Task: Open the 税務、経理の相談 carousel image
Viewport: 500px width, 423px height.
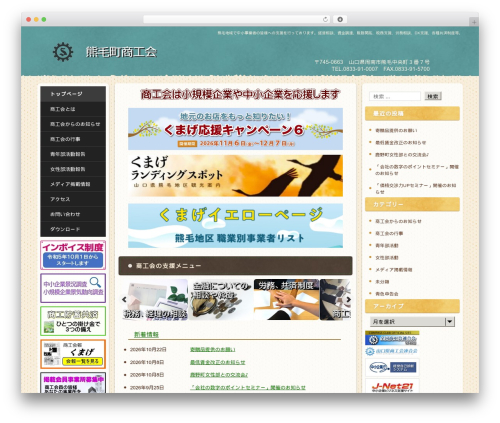Action: tap(155, 300)
